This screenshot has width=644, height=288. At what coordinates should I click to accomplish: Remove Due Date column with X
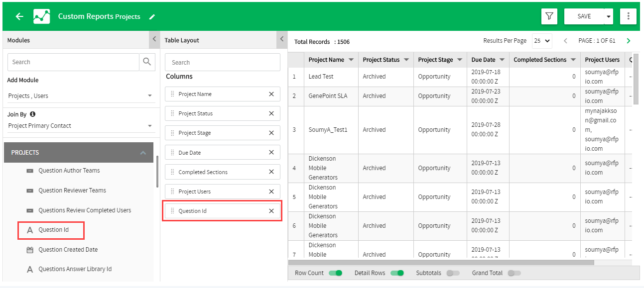coord(271,153)
